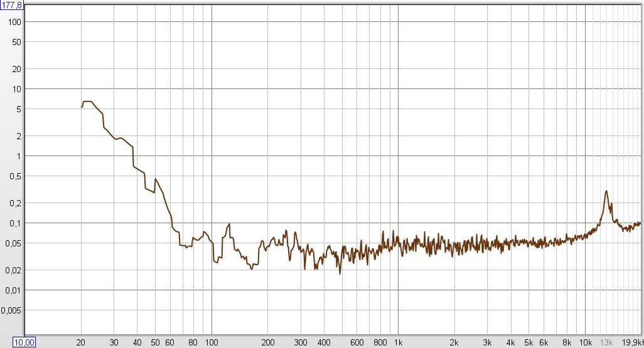Click the 50 label on frequency axis
644x348 pixels.
coord(155,342)
